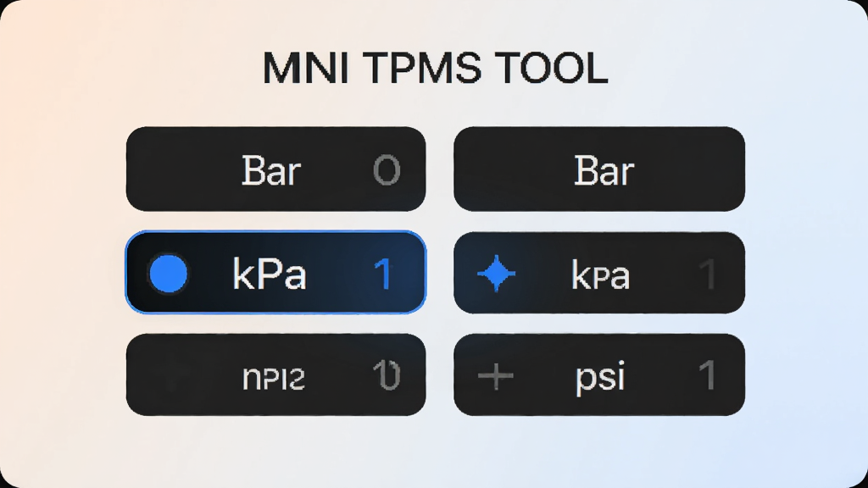The image size is (868, 488).
Task: Click the plus icon beside psi
Action: click(495, 376)
